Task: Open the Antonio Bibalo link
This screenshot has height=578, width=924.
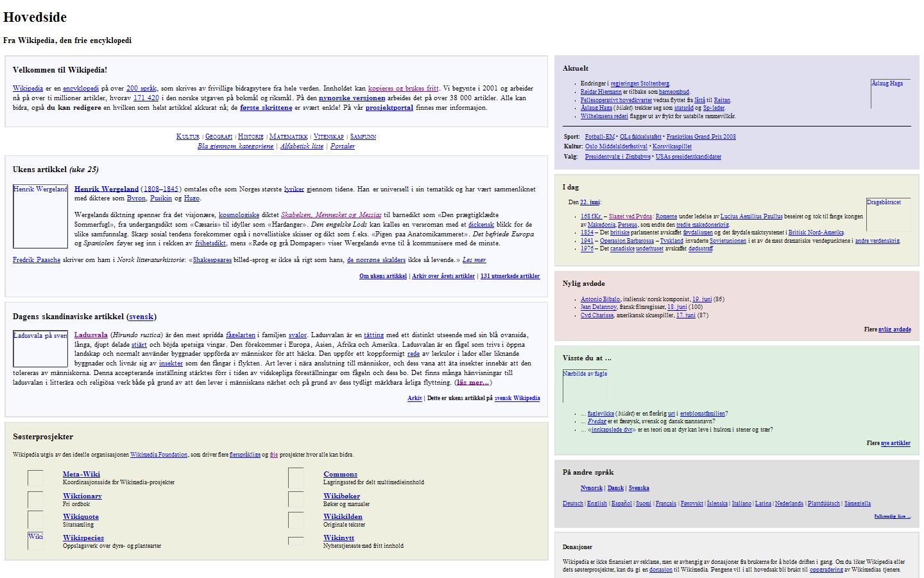Action: click(x=601, y=299)
